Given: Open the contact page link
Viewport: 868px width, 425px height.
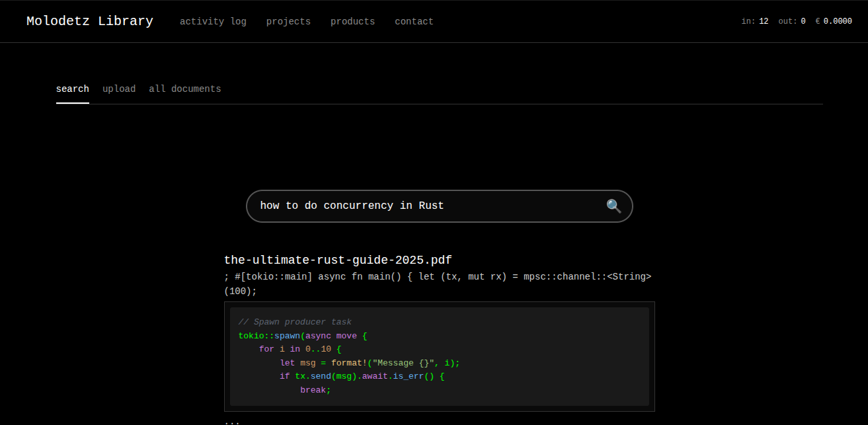Looking at the screenshot, I should (x=414, y=21).
